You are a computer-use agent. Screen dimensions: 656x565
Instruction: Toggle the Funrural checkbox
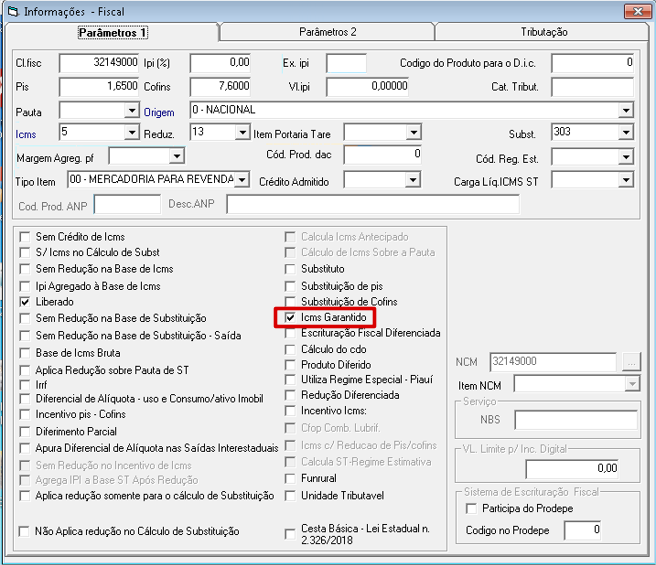coord(290,478)
